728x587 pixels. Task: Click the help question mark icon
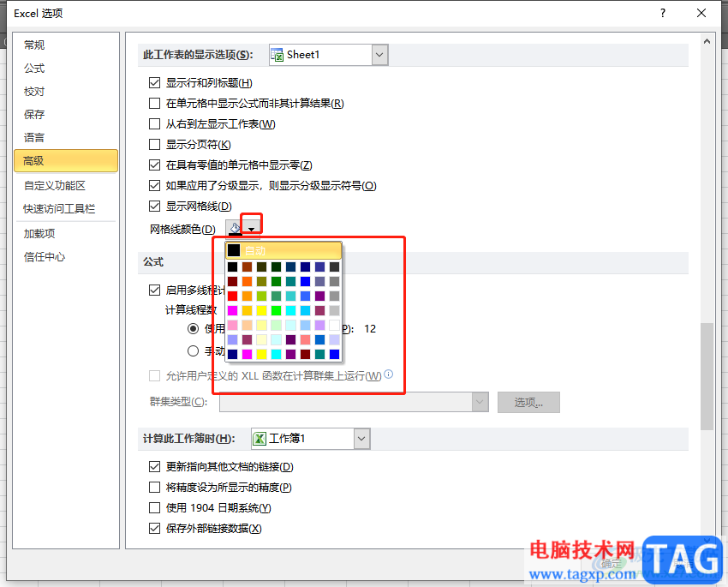[x=663, y=13]
